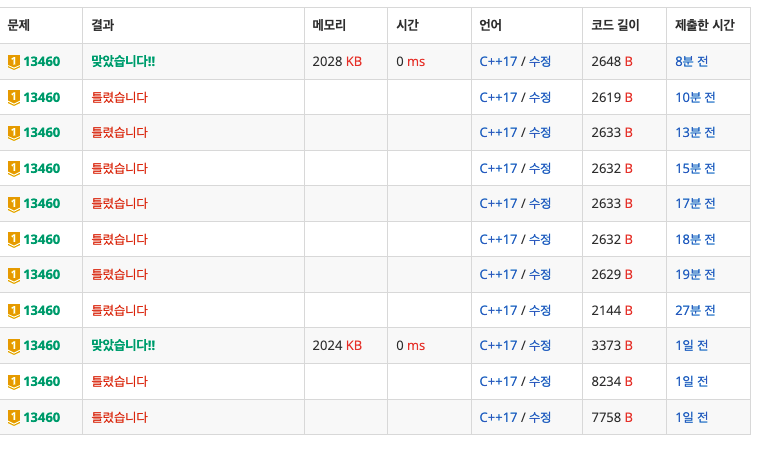The width and height of the screenshot is (774, 450).
Task: Click the 맞았습니다!! result in the 8분 전 row
Action: pyautogui.click(x=123, y=62)
